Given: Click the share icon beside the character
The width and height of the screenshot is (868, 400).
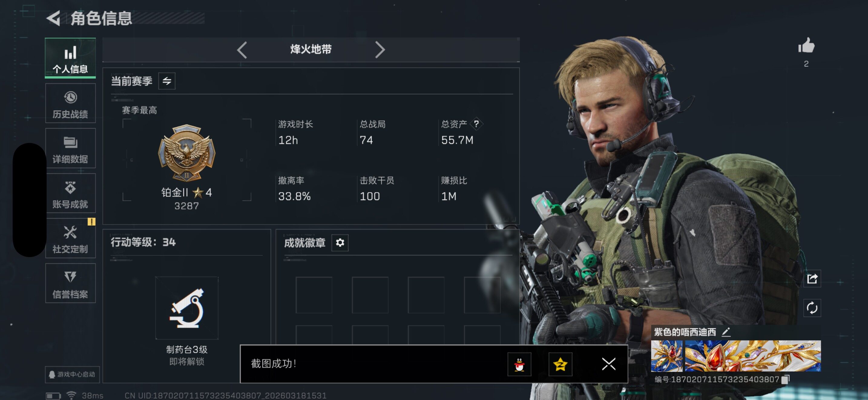Looking at the screenshot, I should tap(812, 278).
